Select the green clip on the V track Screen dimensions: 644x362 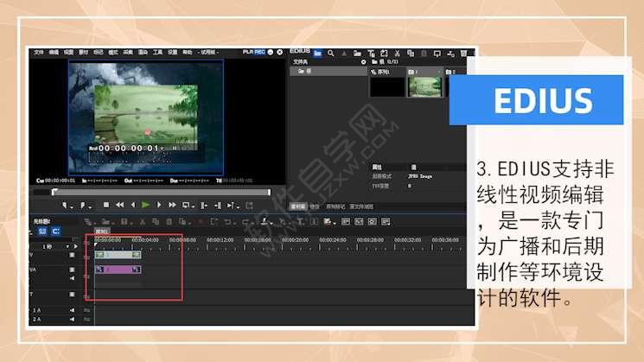[x=118, y=255]
